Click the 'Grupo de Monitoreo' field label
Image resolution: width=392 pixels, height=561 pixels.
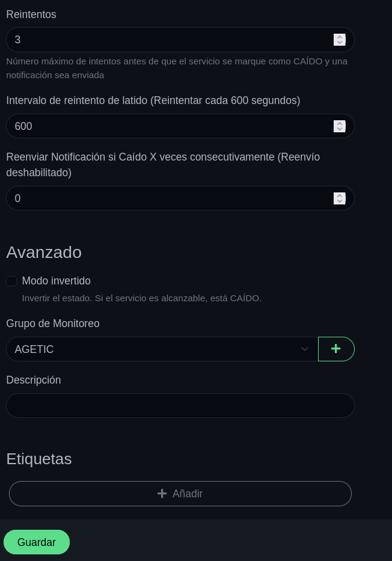[53, 323]
